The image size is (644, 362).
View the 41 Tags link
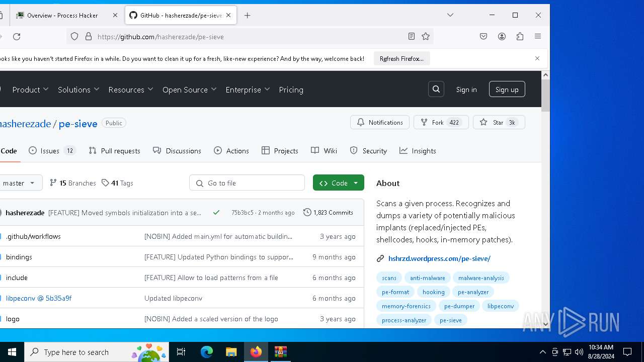[117, 183]
